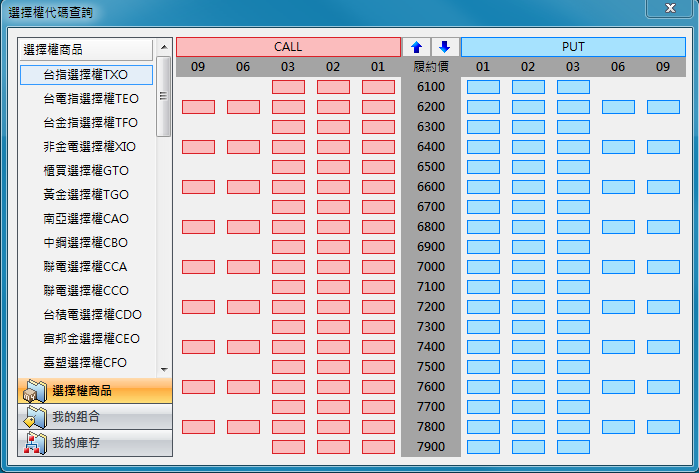The image size is (699, 473).
Task: Click the blue PUT header bar
Action: pos(573,47)
